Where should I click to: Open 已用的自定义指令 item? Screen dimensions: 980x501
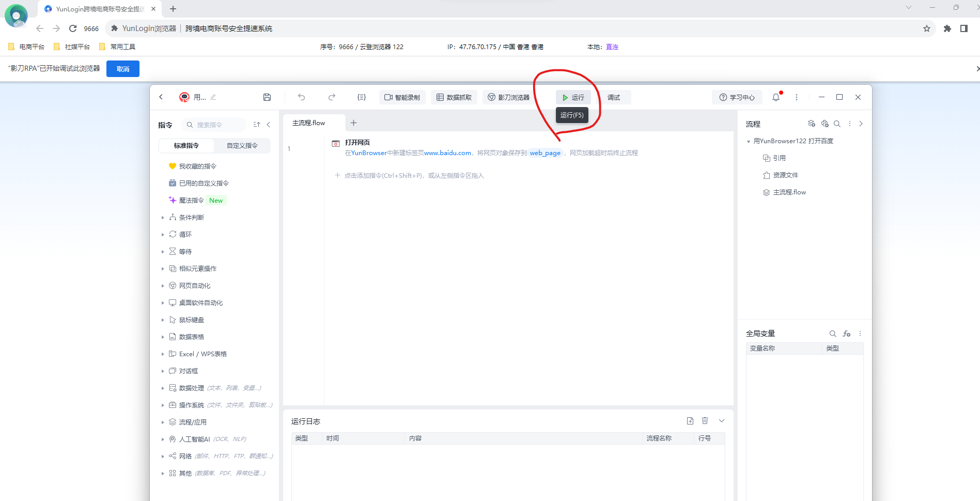[x=199, y=183]
